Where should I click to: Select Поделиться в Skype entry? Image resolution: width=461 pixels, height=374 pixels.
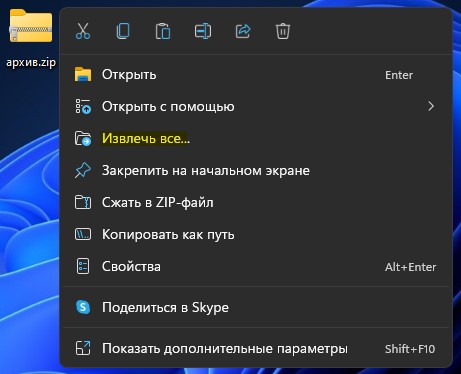tap(256, 307)
